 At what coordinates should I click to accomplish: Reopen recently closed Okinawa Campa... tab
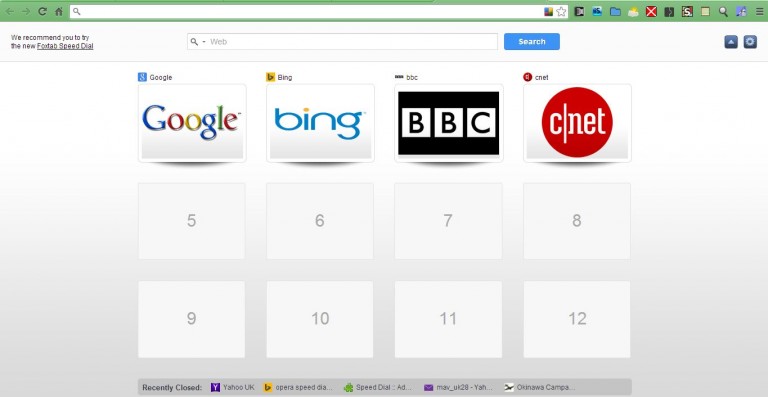(540, 387)
